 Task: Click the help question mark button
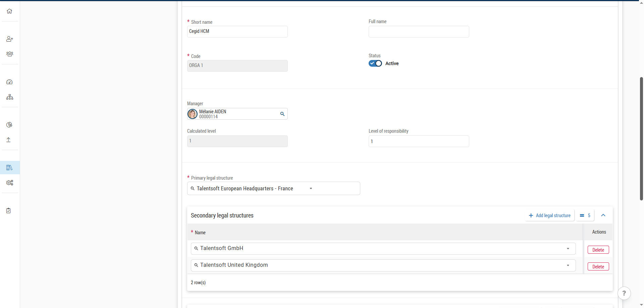pos(624,293)
